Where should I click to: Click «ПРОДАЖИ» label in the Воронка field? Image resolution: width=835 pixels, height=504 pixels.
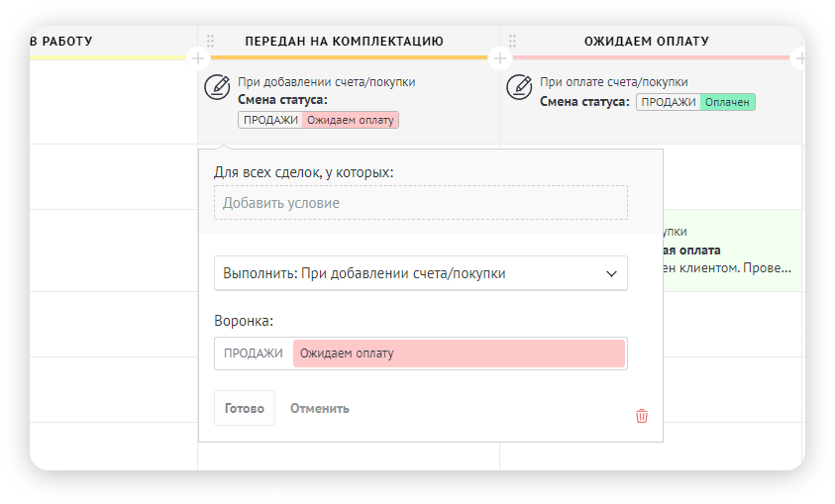(x=254, y=353)
